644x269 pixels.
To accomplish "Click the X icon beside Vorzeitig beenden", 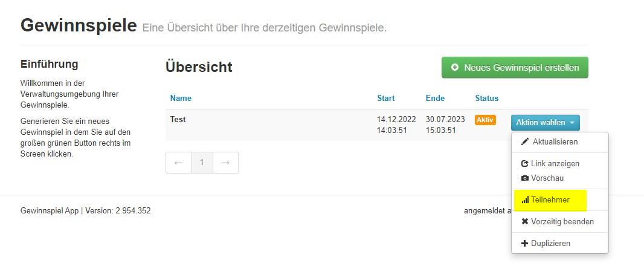I will pyautogui.click(x=525, y=222).
